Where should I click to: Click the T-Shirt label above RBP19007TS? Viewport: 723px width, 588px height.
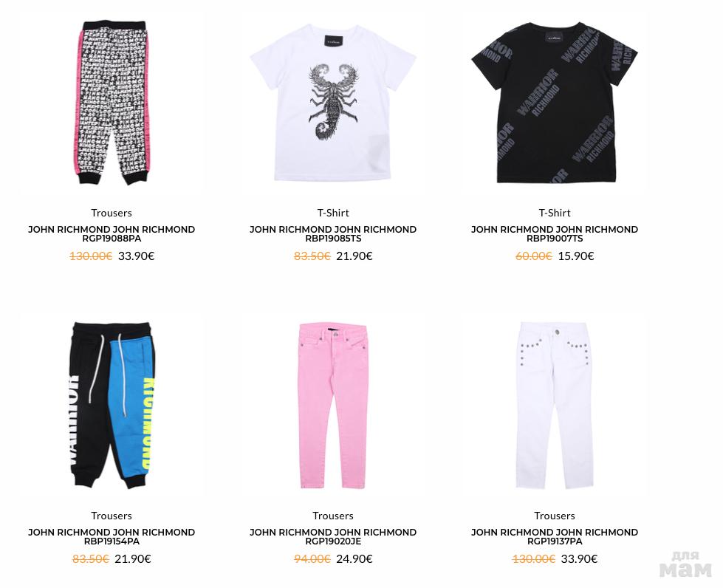(554, 213)
